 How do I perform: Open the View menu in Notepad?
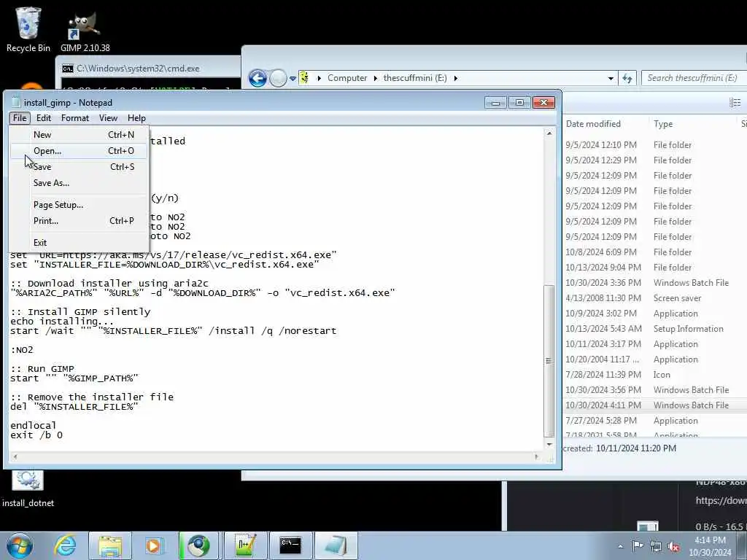pyautogui.click(x=108, y=118)
